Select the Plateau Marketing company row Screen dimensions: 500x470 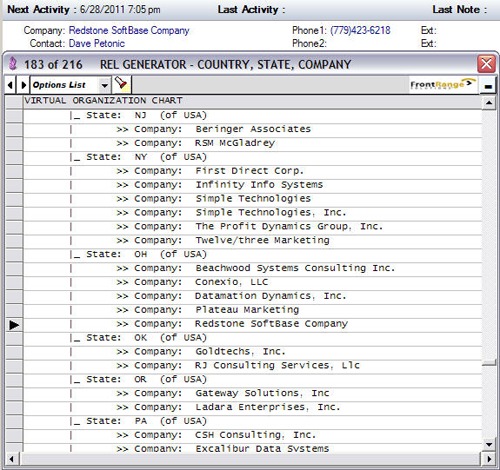[x=252, y=310]
